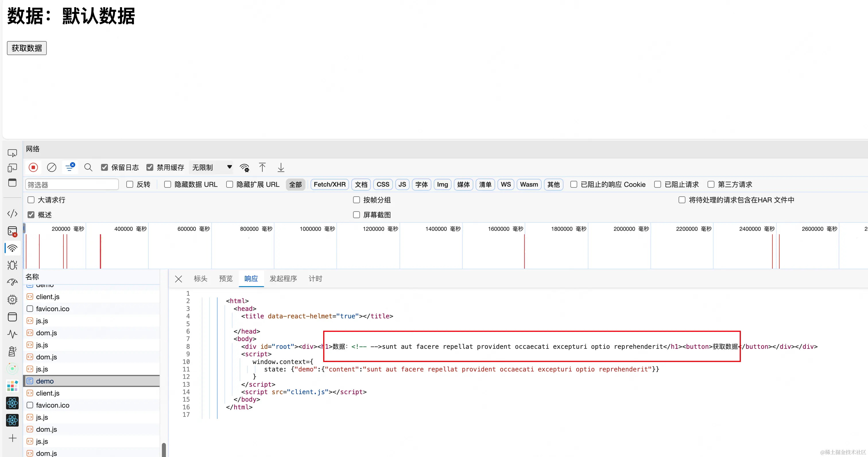Image resolution: width=868 pixels, height=457 pixels.
Task: Select the Network tool wifi icon in sidebar
Action: point(12,248)
